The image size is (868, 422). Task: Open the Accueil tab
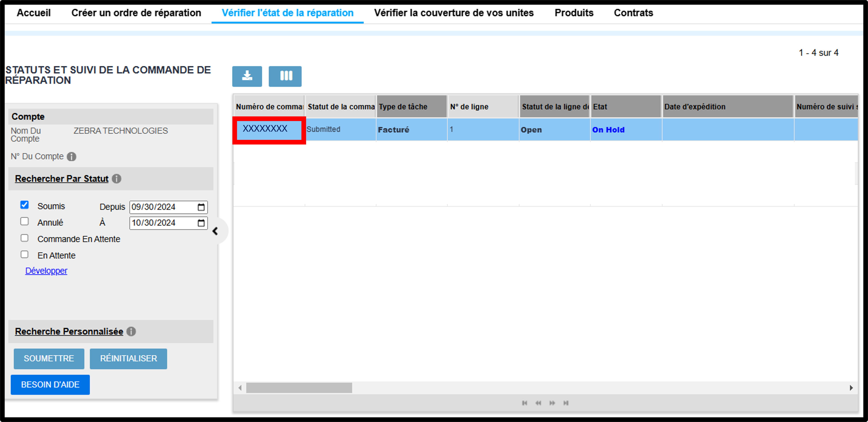34,13
